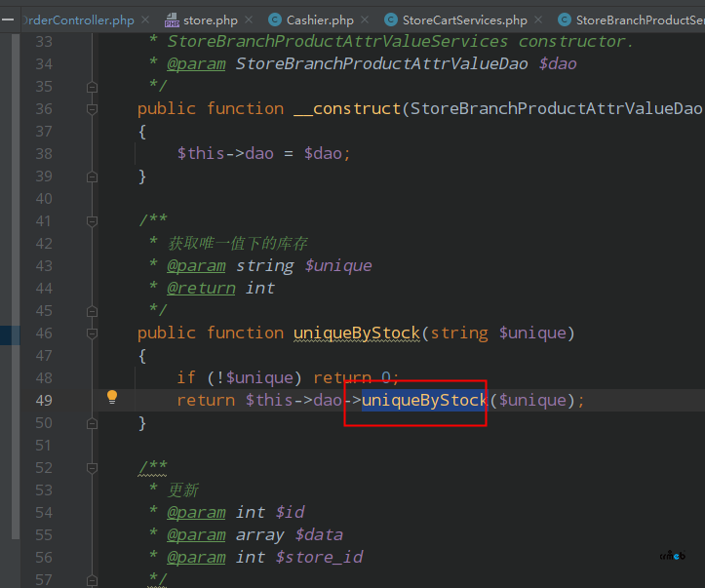This screenshot has height=588, width=705.
Task: Close the OrderController.php tab
Action: (x=145, y=20)
